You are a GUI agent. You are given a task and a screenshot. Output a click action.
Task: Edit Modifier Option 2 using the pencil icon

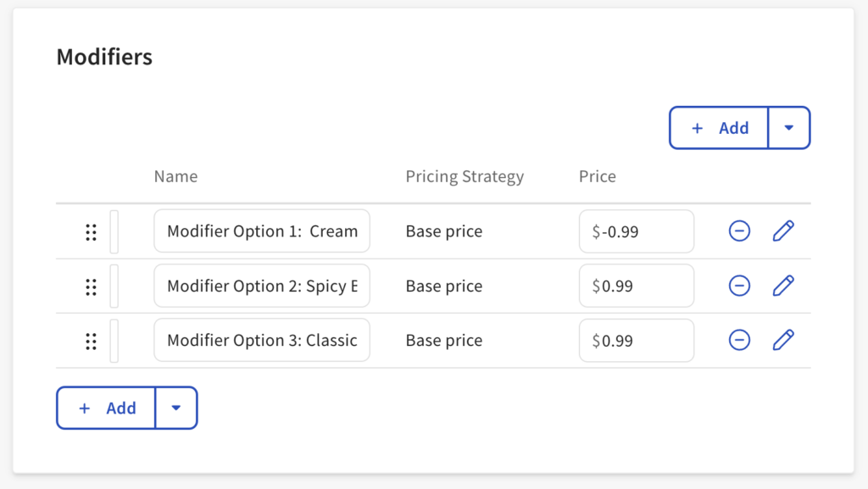point(783,286)
